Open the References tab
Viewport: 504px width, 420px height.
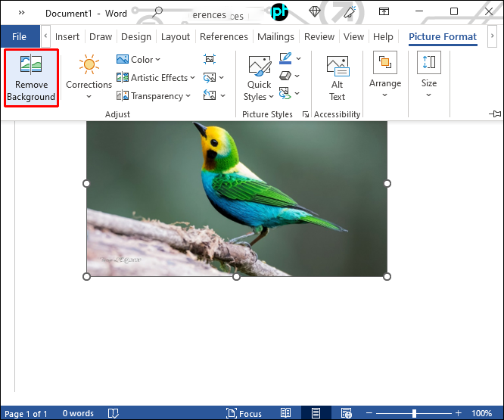(x=224, y=36)
